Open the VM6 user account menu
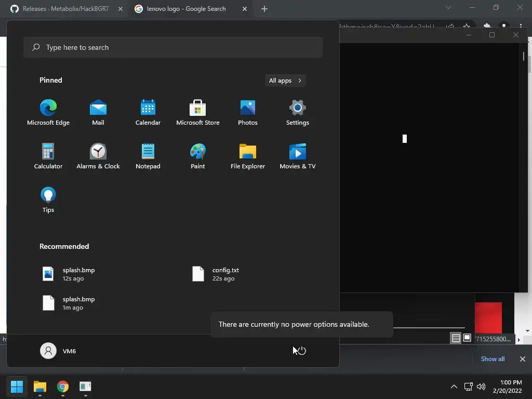532x399 pixels. click(x=58, y=351)
